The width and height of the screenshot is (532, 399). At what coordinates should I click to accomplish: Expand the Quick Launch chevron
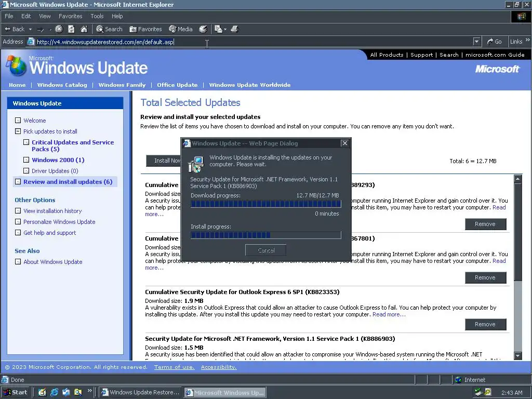click(x=89, y=391)
